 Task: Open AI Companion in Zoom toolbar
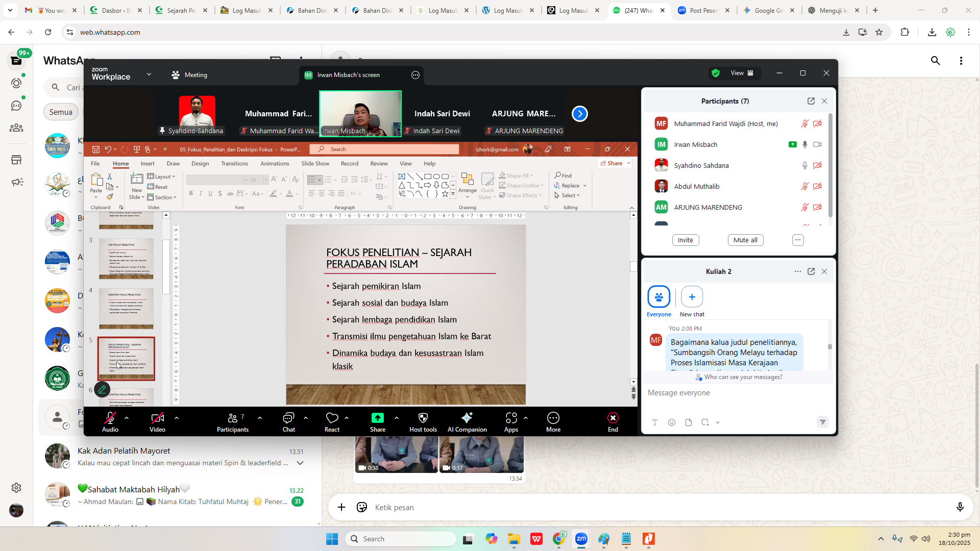tap(467, 422)
